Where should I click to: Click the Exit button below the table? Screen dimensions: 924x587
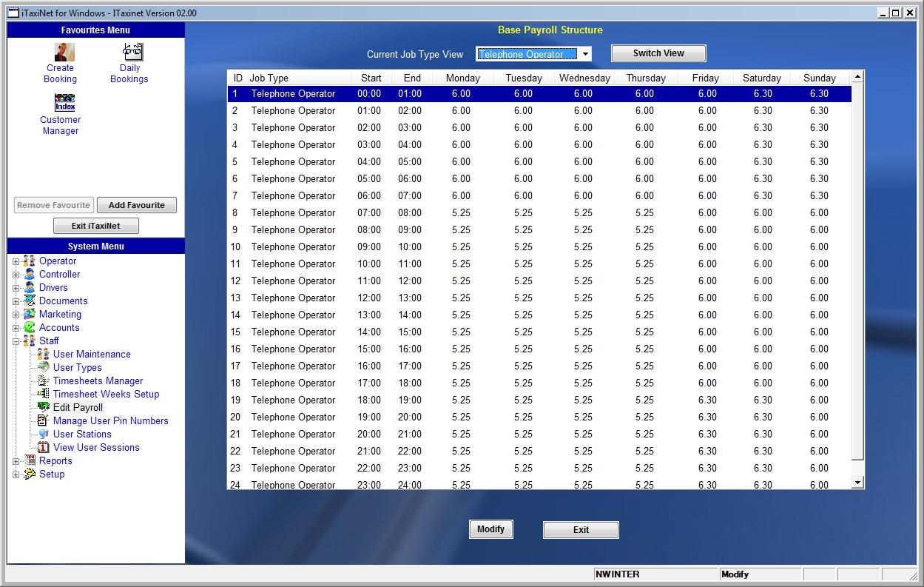click(x=581, y=530)
